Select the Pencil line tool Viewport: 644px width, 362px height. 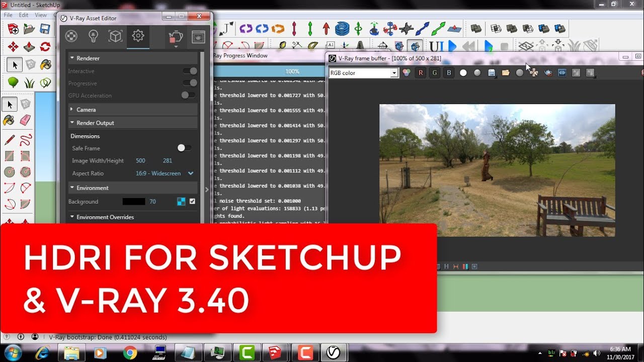[10, 140]
